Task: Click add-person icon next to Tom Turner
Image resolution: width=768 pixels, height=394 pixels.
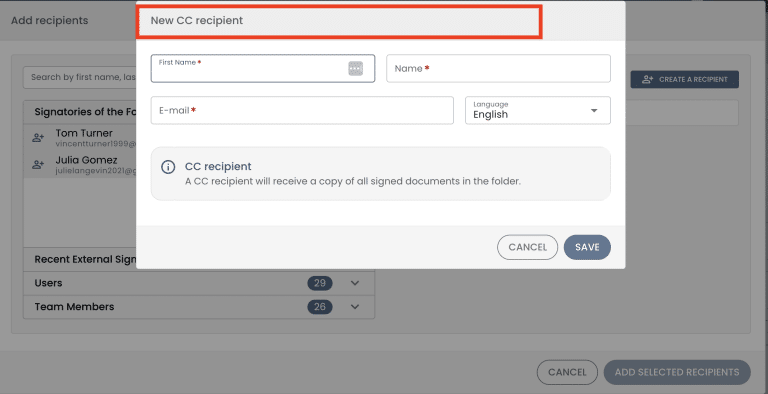Action: coord(38,138)
